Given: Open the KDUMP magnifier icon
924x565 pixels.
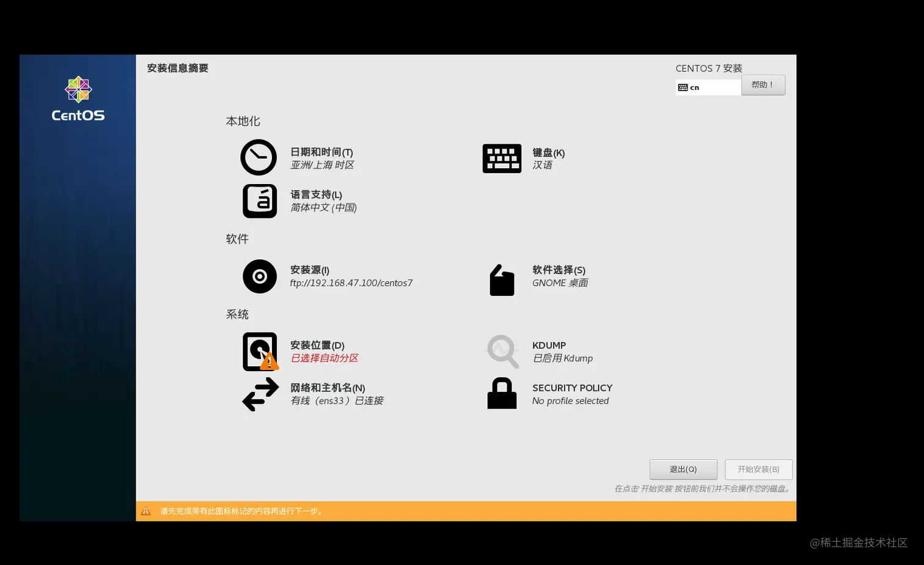Looking at the screenshot, I should pyautogui.click(x=502, y=352).
